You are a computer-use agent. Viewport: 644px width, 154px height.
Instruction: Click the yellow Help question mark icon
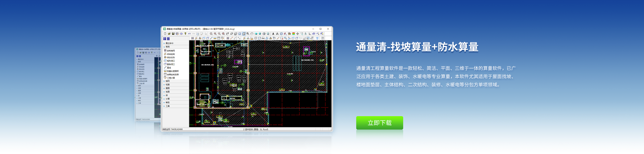tap(185, 34)
